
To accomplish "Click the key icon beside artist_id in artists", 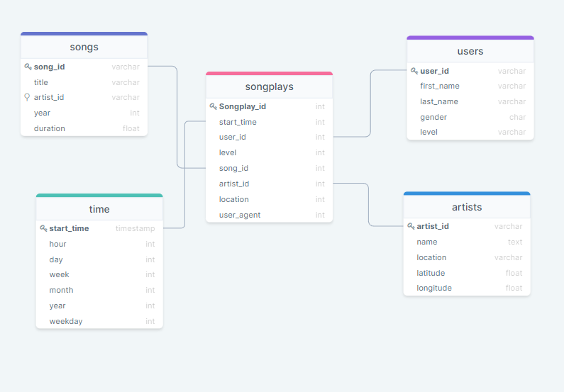I will tap(411, 226).
